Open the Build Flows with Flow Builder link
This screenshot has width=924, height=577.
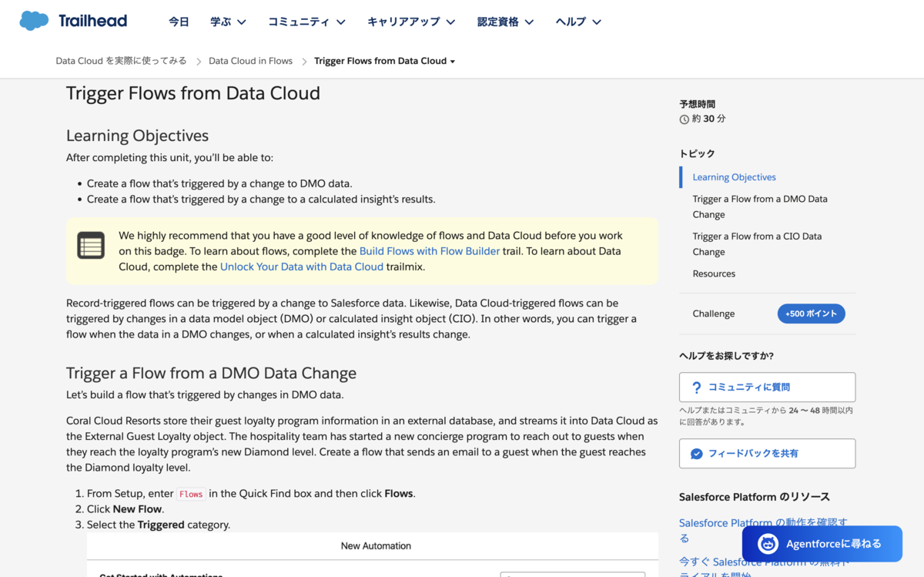click(x=430, y=251)
